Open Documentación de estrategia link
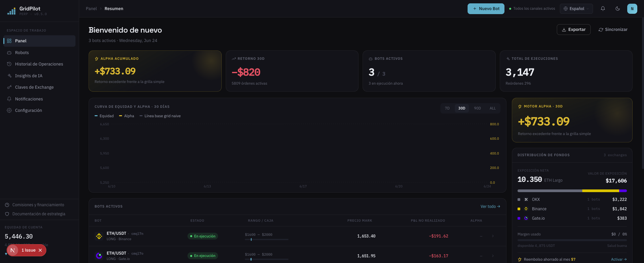Image resolution: width=644 pixels, height=263 pixels. point(35,214)
